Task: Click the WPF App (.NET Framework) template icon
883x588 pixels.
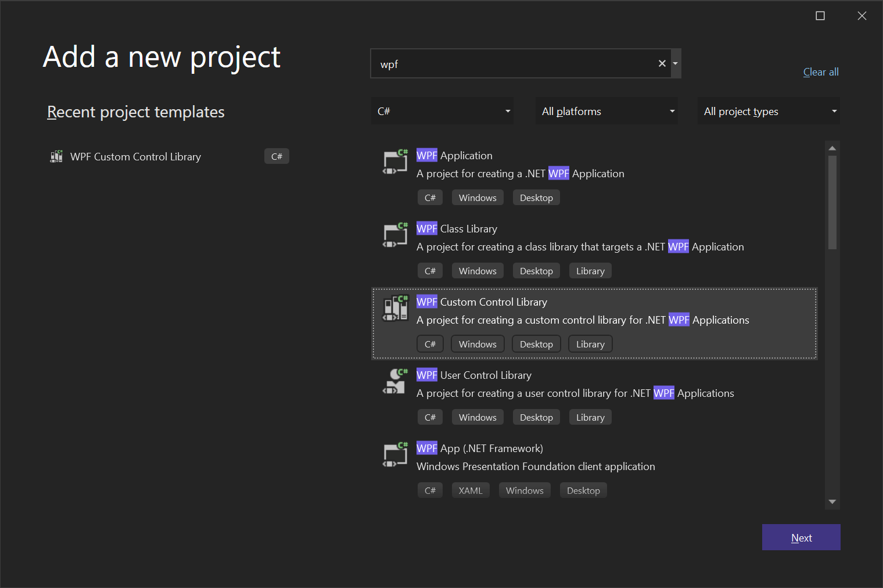Action: (395, 454)
